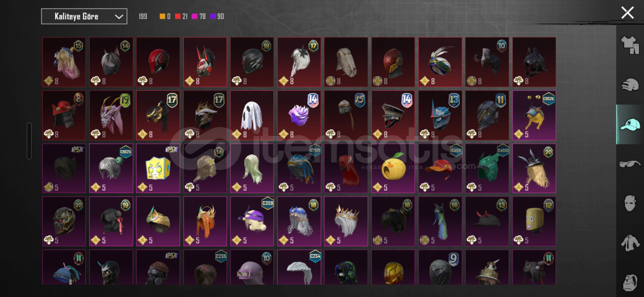The image size is (644, 297).
Task: Choose the orange fruit head item
Action: coord(393,168)
